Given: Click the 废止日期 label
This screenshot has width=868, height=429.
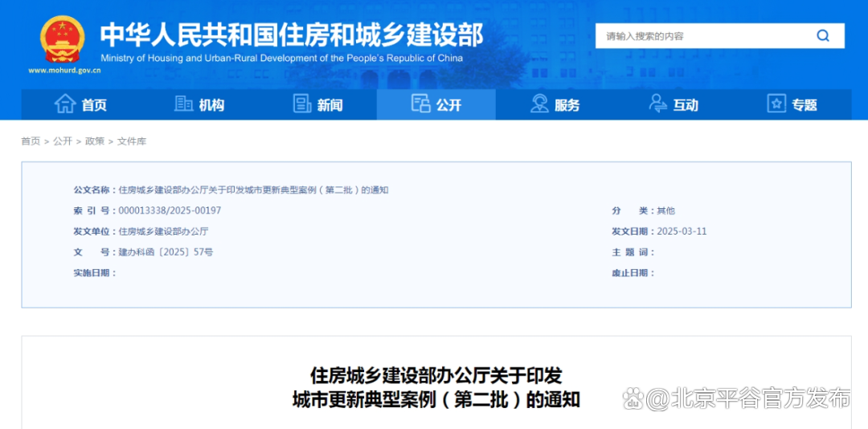Looking at the screenshot, I should [x=633, y=273].
